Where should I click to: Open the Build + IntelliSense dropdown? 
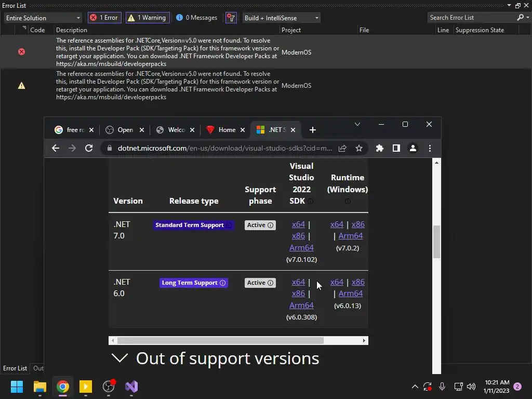click(281, 18)
